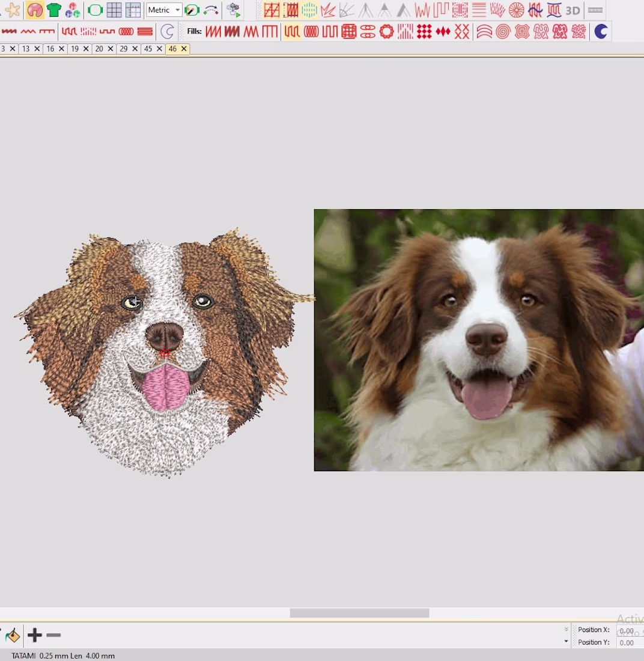The width and height of the screenshot is (644, 661).
Task: Switch to design tab 45
Action: pos(148,49)
